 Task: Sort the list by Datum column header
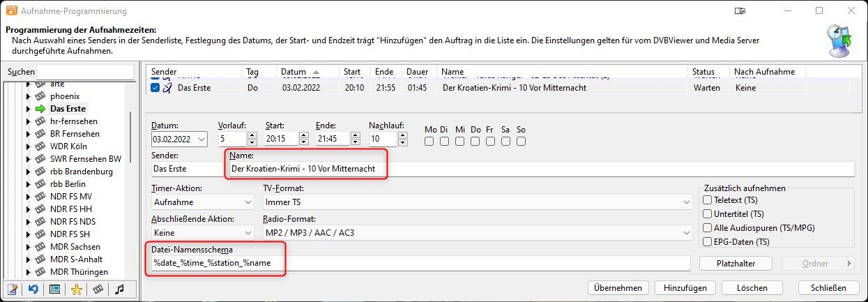tap(309, 72)
